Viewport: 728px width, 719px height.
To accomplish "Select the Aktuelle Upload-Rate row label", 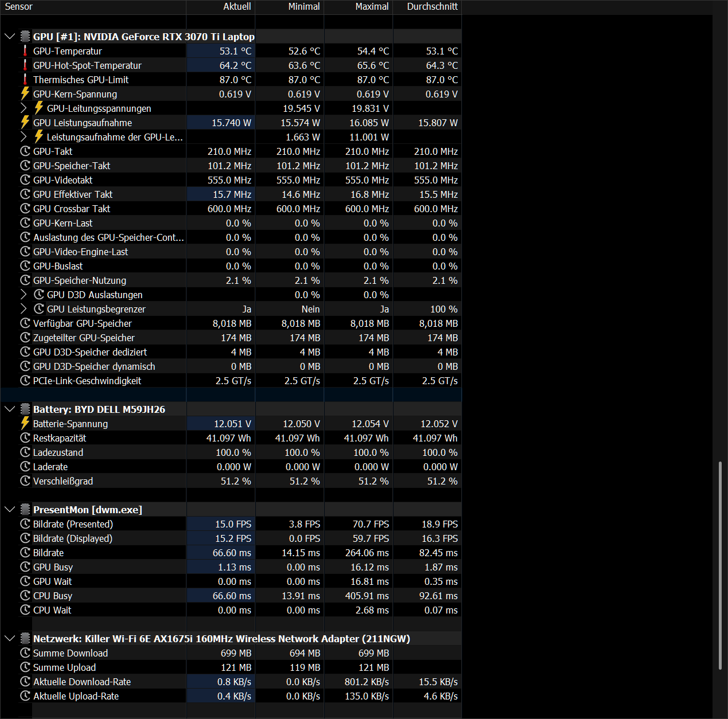I will click(76, 696).
